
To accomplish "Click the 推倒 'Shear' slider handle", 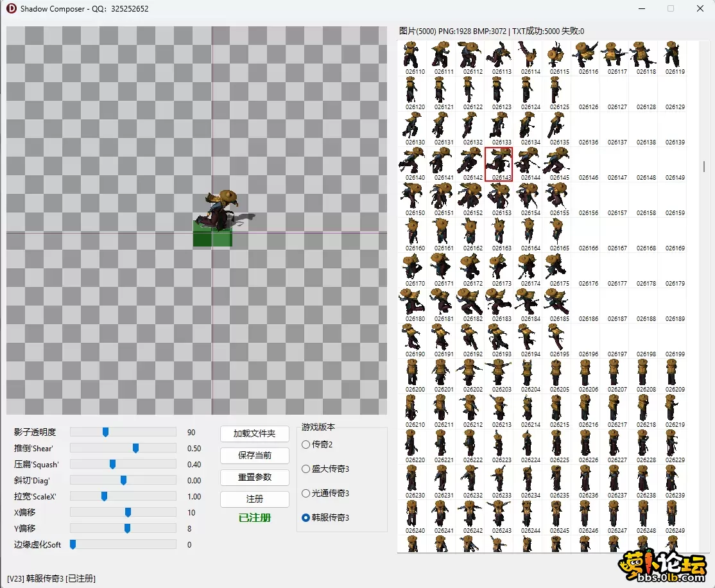I will [x=135, y=449].
